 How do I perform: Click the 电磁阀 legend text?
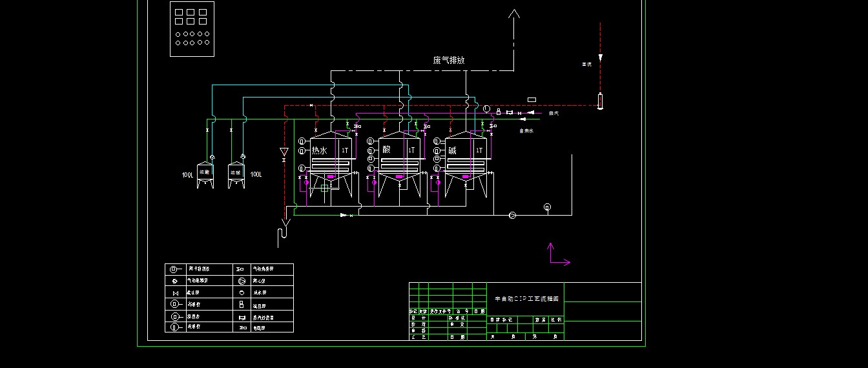tap(259, 328)
